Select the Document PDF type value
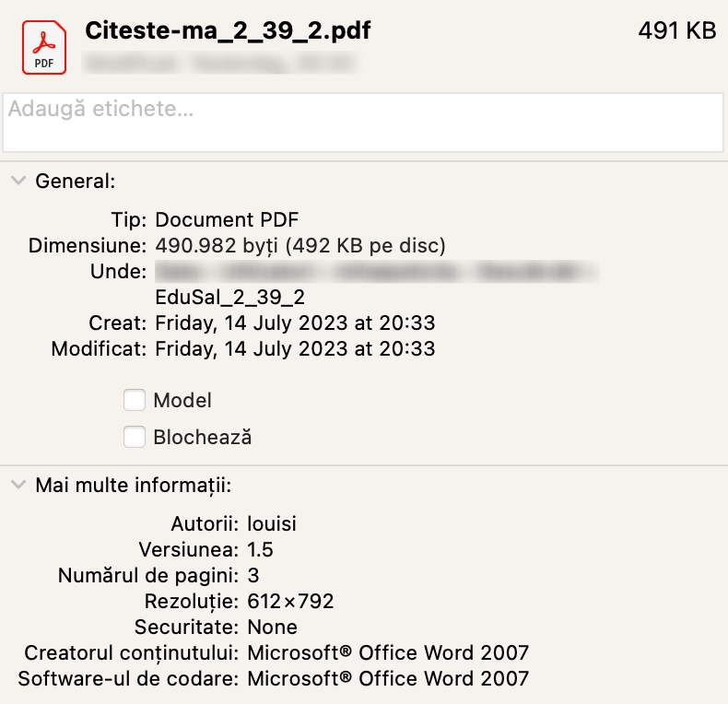Screen dimensions: 728x704 (x=227, y=220)
